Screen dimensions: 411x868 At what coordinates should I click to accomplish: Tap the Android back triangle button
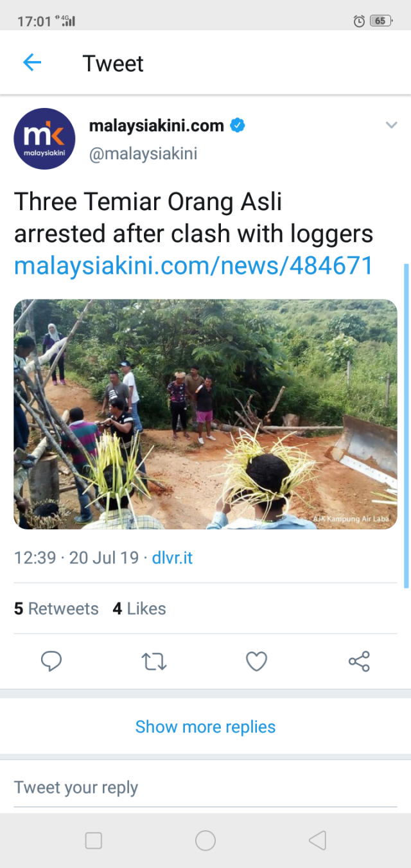pos(317,840)
